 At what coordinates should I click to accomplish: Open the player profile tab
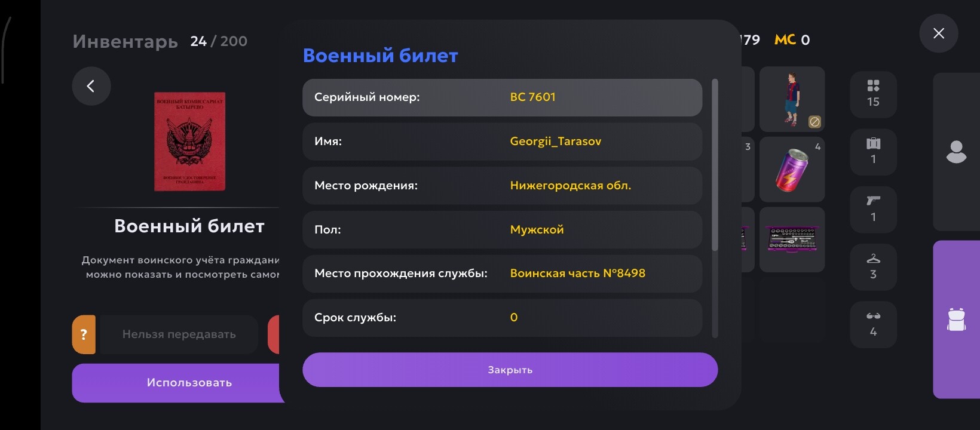point(956,152)
